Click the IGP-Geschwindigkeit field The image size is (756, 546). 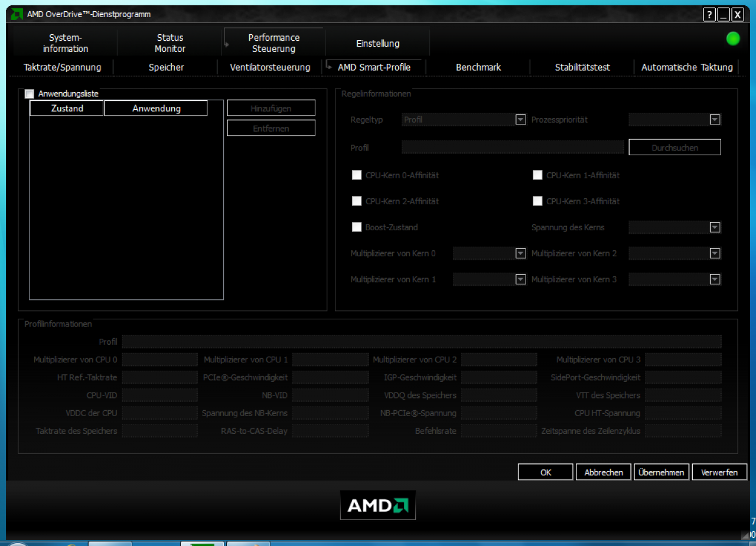[x=499, y=377]
